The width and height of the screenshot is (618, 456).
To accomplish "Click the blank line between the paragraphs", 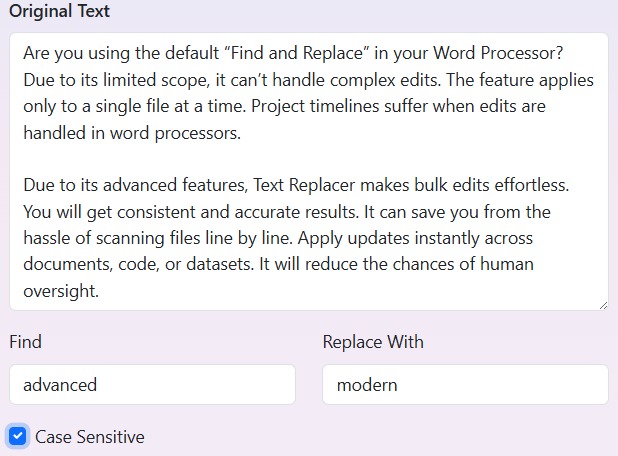I will [300, 159].
